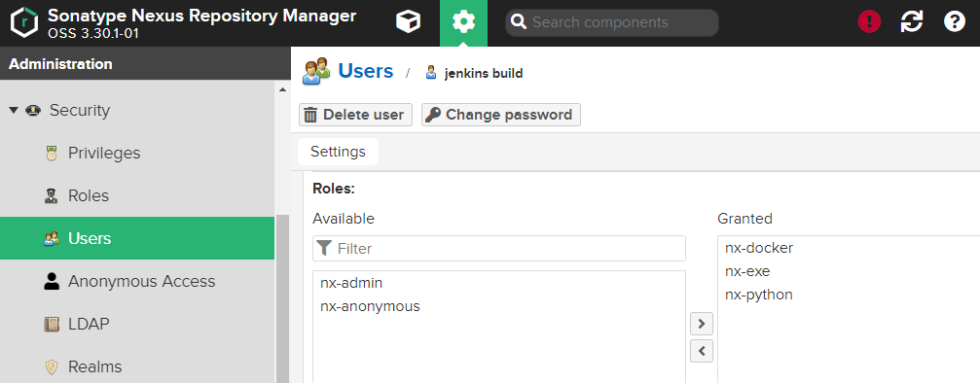The height and width of the screenshot is (383, 980).
Task: Open the Help question mark icon
Action: [955, 22]
